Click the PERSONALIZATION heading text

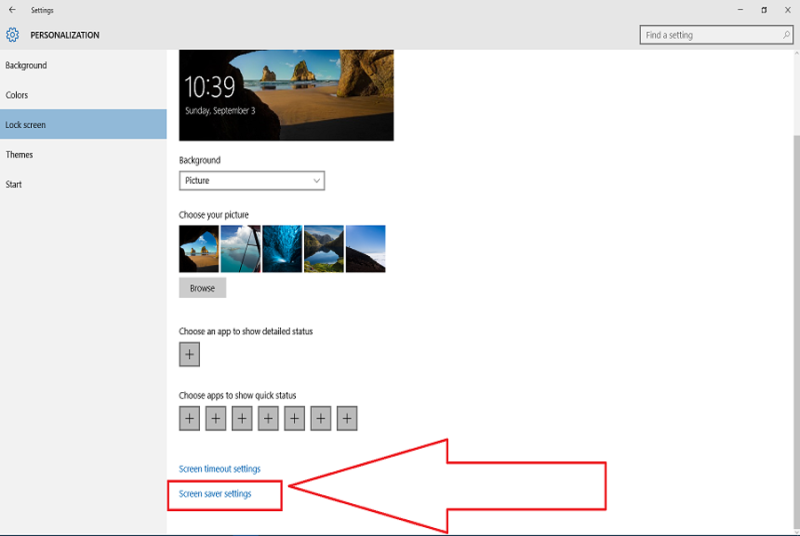[x=65, y=35]
